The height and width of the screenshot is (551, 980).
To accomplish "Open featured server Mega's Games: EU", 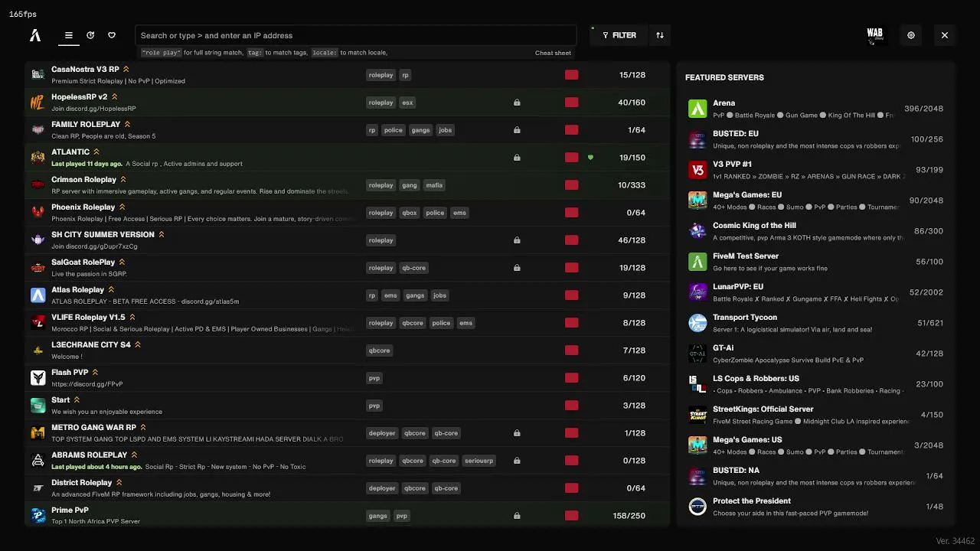I will [x=816, y=201].
